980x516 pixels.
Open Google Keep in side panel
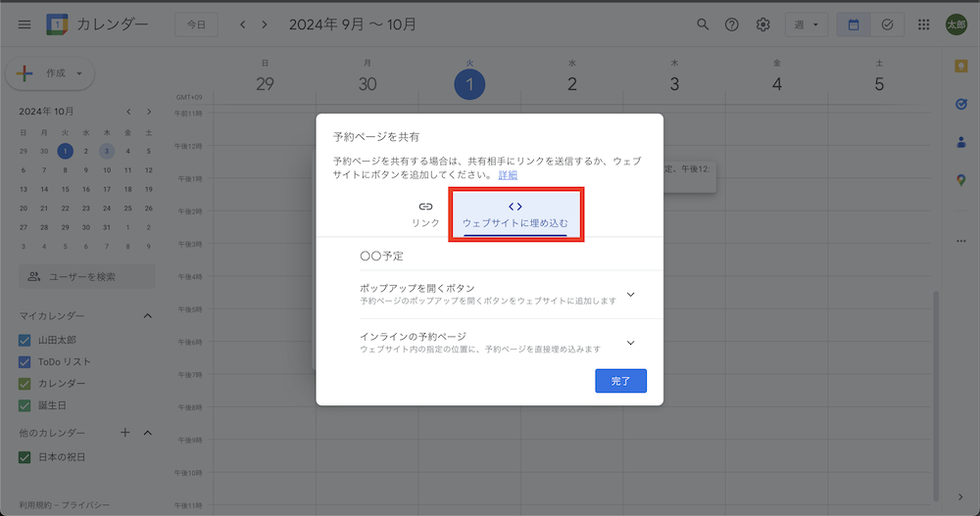(960, 66)
